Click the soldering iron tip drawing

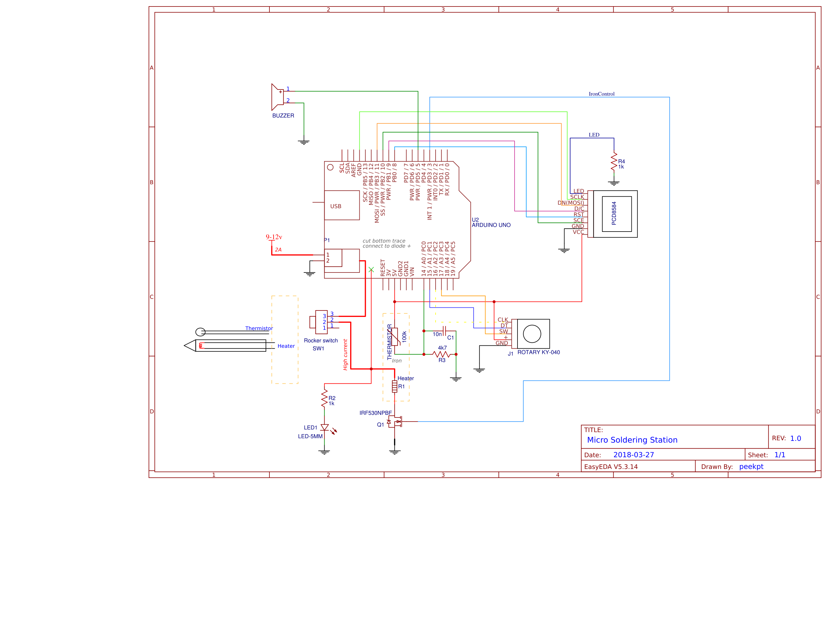pos(191,345)
